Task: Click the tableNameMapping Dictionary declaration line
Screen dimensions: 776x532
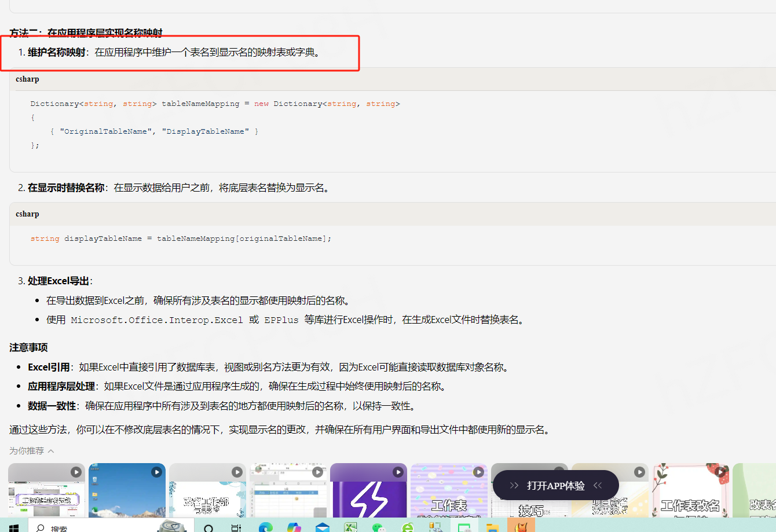Action: [215, 104]
